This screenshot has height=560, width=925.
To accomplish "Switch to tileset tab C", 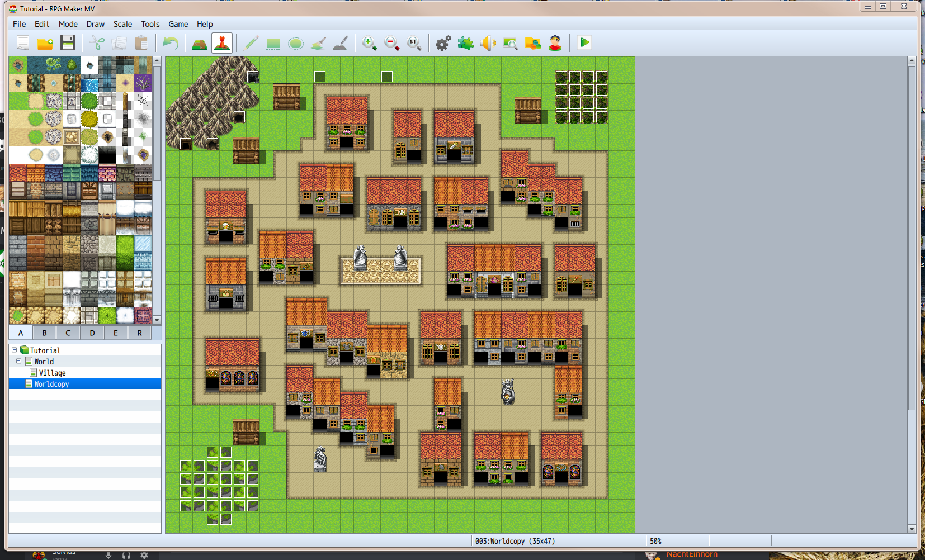I will [68, 333].
